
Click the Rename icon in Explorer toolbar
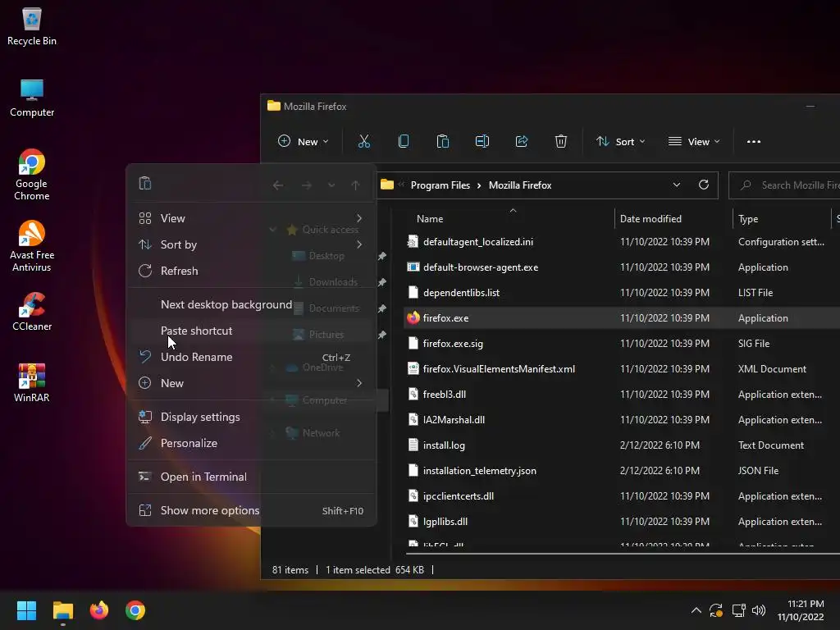[x=482, y=141]
